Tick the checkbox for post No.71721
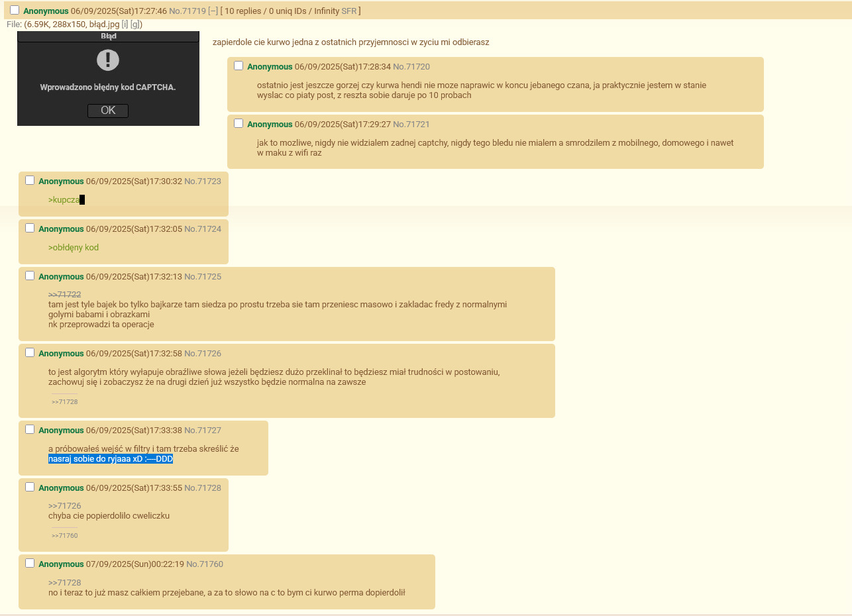Viewport: 852px width, 616px height. [239, 123]
